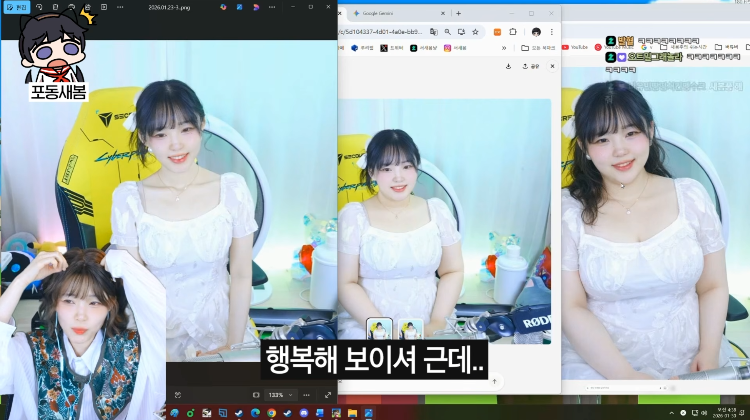This screenshot has height=420, width=750.
Task: Click the face-detection icon in Photos bottom bar
Action: [x=177, y=395]
